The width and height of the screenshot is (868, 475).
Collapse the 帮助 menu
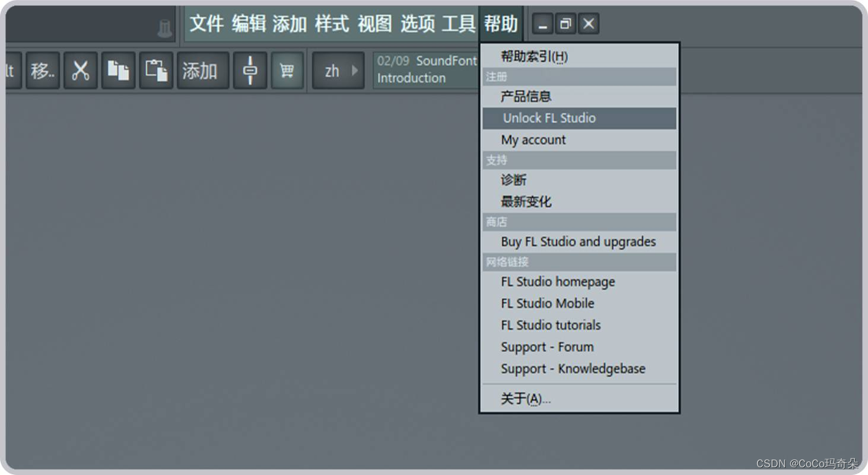click(x=501, y=24)
